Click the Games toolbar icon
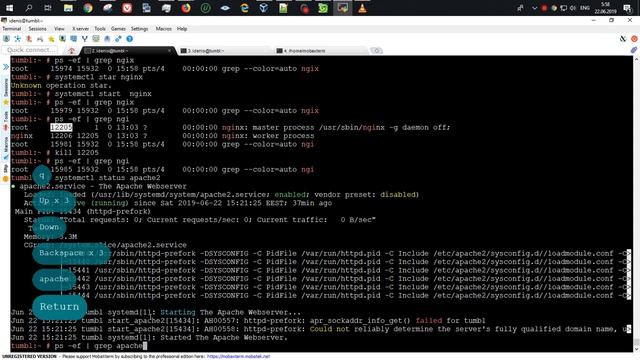The image size is (640, 360). (40, 39)
